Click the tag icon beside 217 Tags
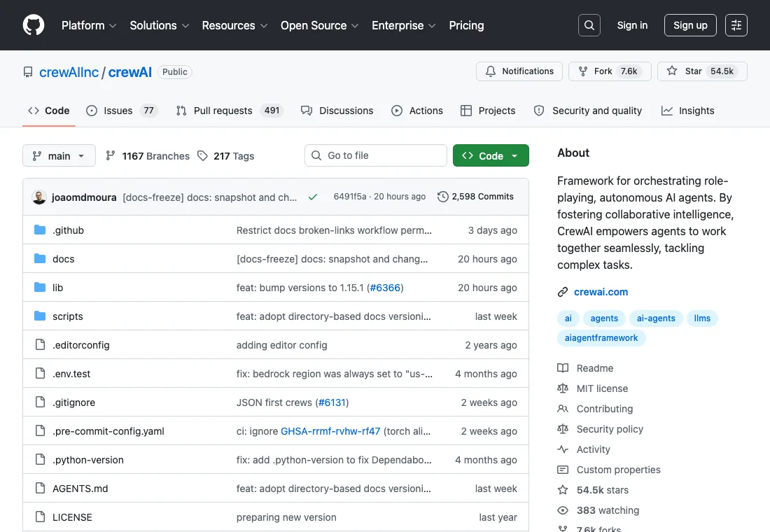Image resolution: width=770 pixels, height=532 pixels. point(202,155)
